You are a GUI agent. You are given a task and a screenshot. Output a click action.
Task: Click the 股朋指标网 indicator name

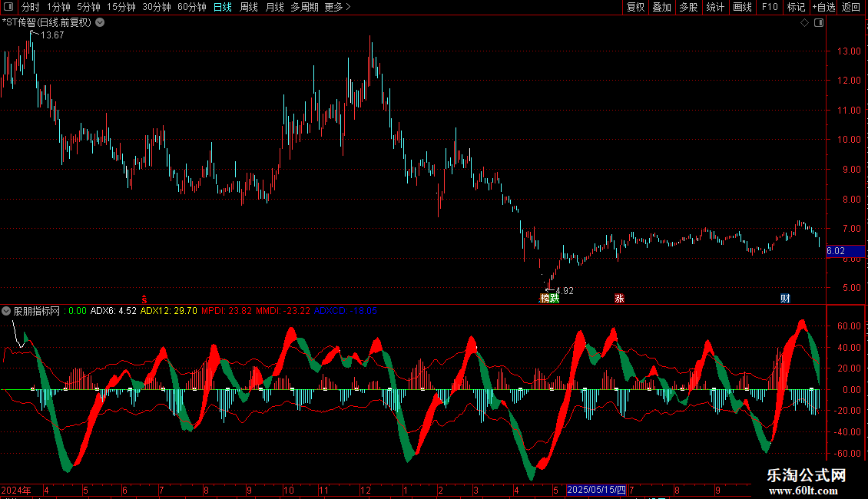click(x=37, y=311)
